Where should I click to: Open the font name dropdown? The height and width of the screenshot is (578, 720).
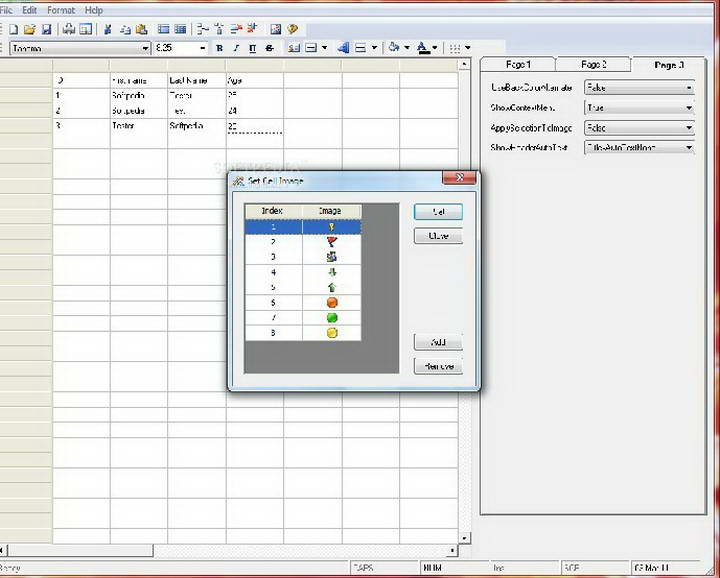pos(145,48)
